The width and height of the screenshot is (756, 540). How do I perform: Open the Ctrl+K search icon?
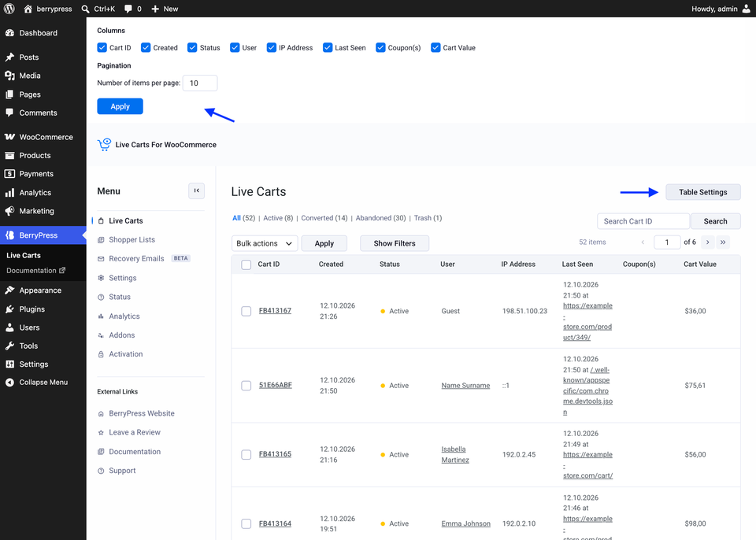(x=85, y=9)
